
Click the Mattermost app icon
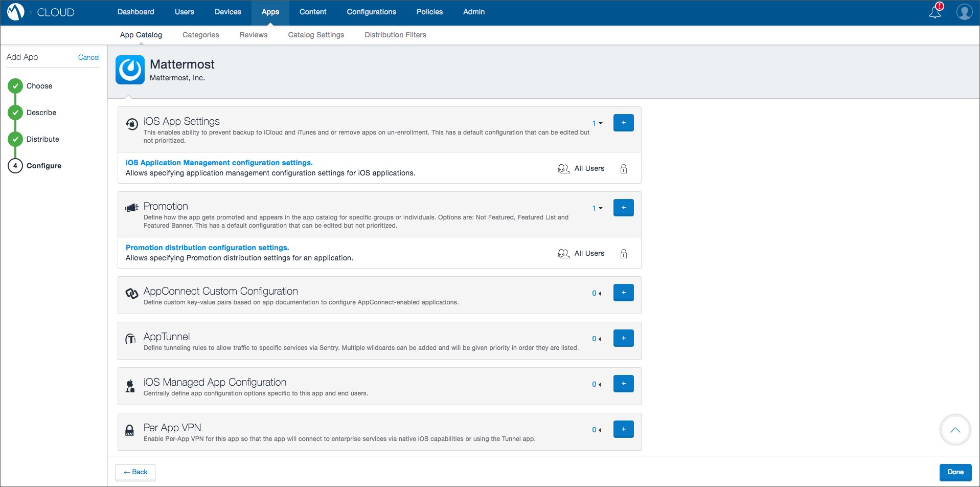(x=130, y=70)
